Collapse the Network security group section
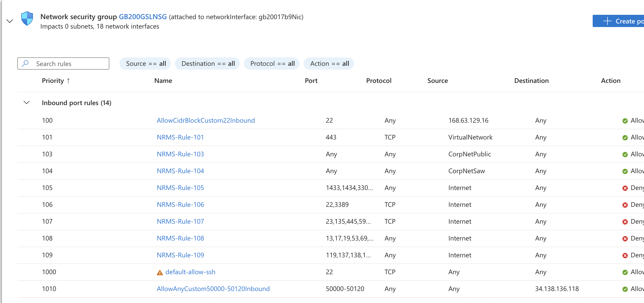 pyautogui.click(x=10, y=21)
